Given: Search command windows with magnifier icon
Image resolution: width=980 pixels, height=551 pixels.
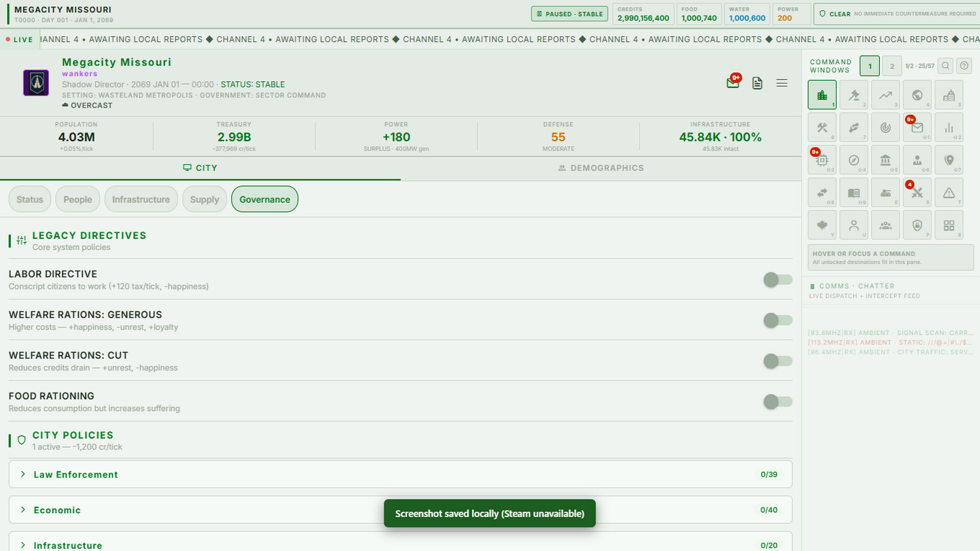Looking at the screenshot, I should (945, 66).
